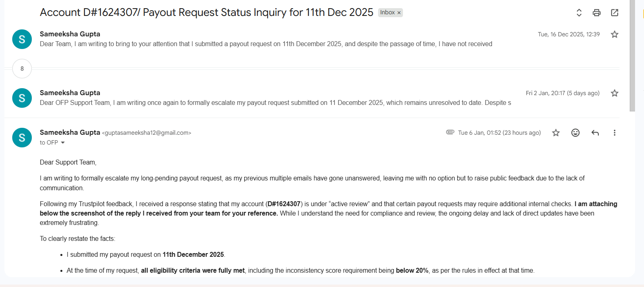Viewport: 644px width, 287px height.
Task: Click the expand all messages arrows icon
Action: tap(579, 13)
